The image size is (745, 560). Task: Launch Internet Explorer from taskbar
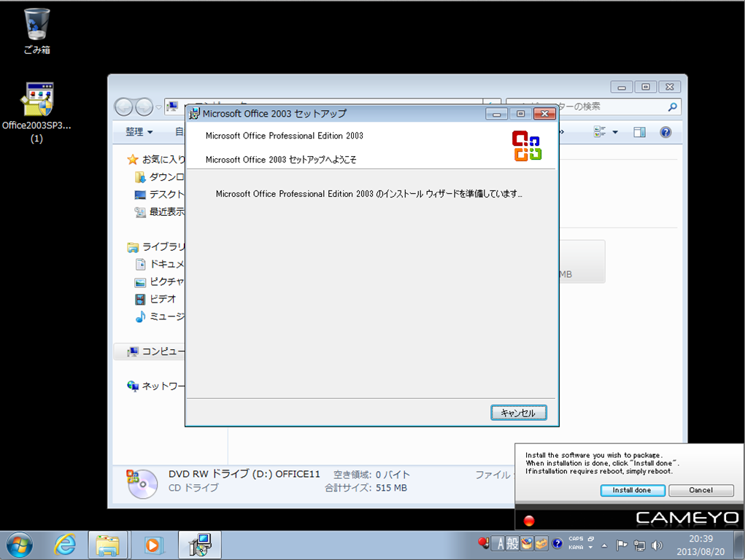(65, 545)
